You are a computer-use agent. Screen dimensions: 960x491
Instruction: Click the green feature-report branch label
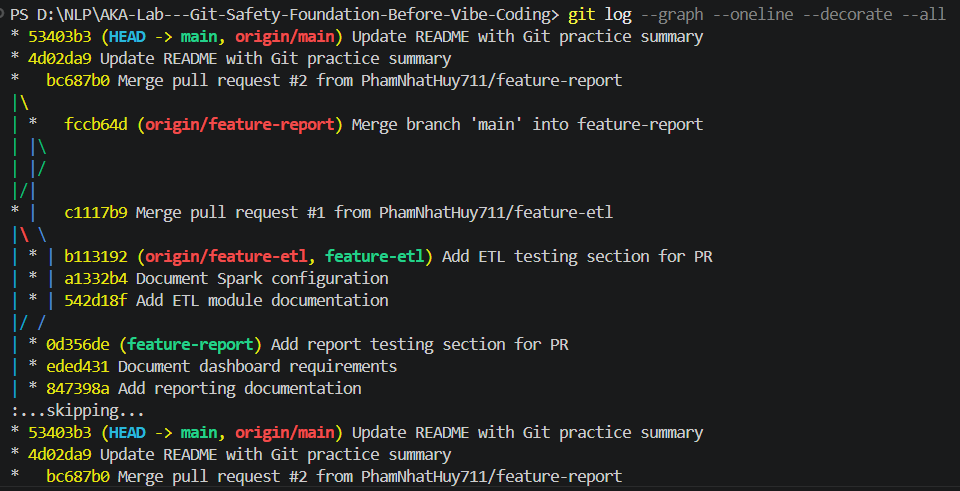point(190,345)
